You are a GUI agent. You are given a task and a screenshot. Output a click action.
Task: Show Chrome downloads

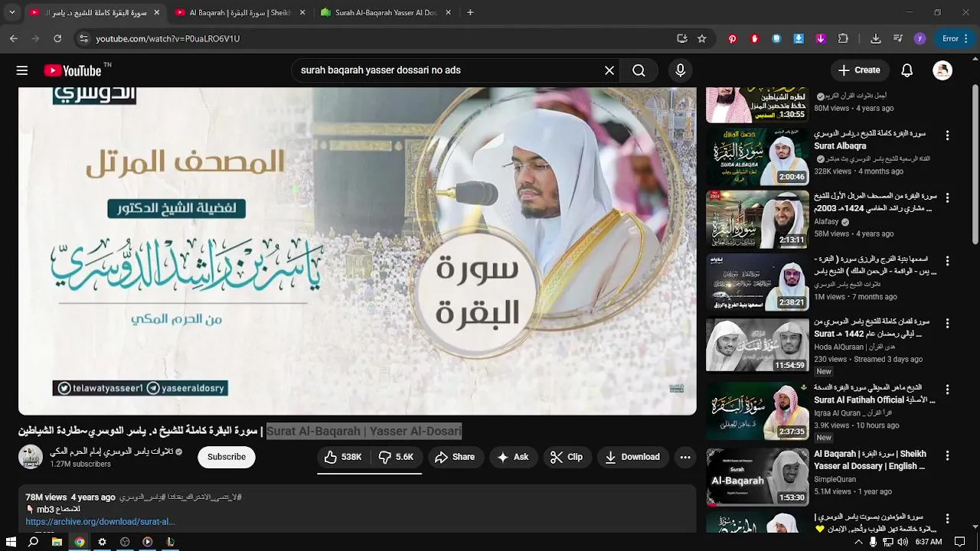coord(876,38)
